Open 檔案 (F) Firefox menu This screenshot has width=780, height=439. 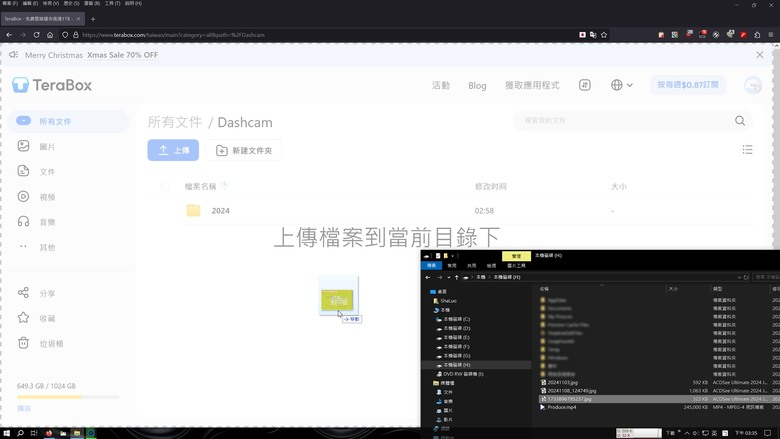(x=10, y=3)
